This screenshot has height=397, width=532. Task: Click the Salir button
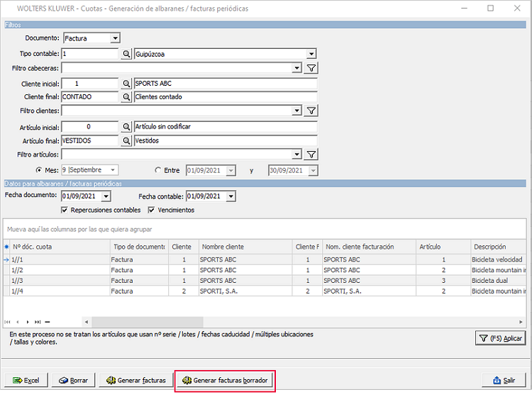[x=504, y=381]
